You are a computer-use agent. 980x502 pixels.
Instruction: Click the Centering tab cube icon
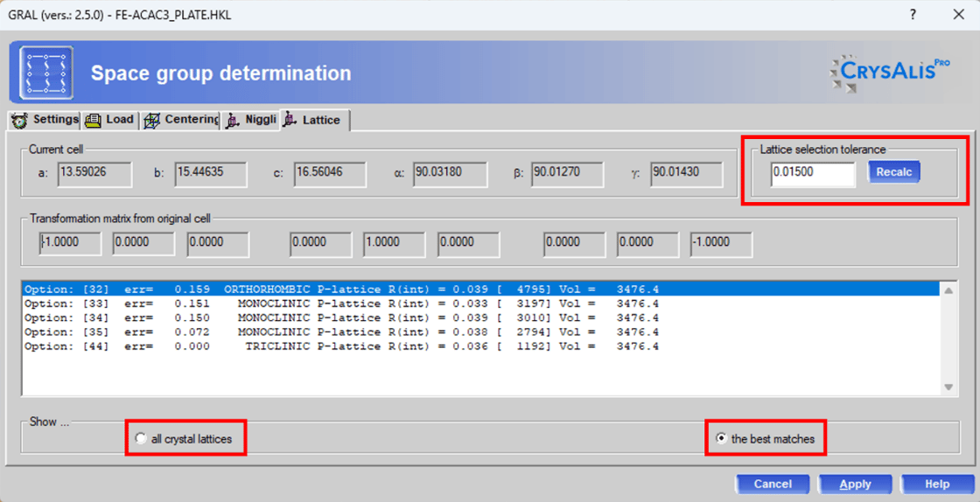point(151,120)
